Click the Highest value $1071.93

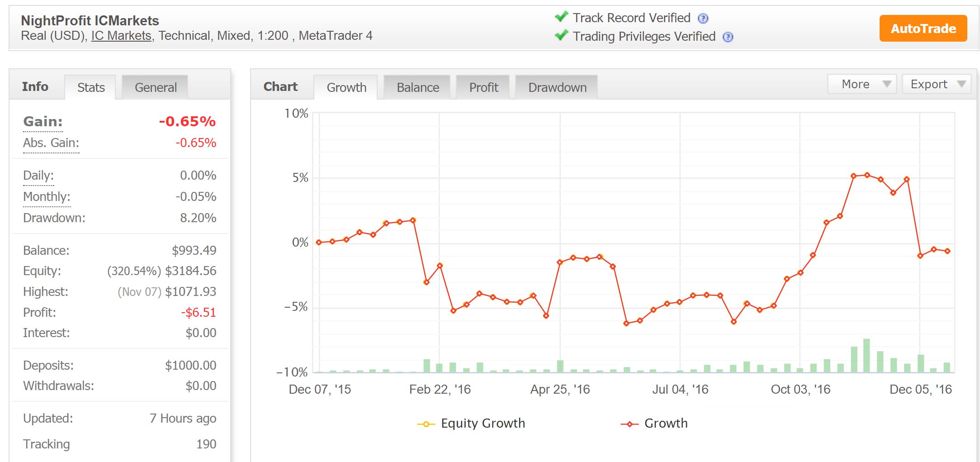click(x=190, y=292)
